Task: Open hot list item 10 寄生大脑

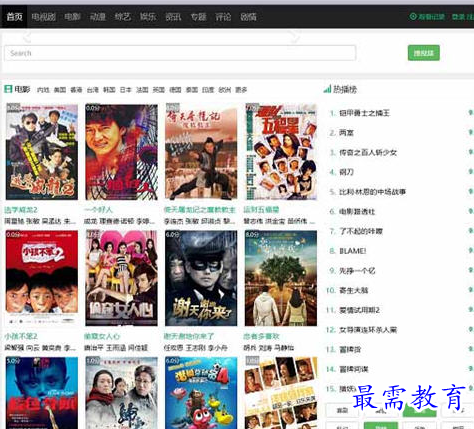Action: [x=353, y=290]
